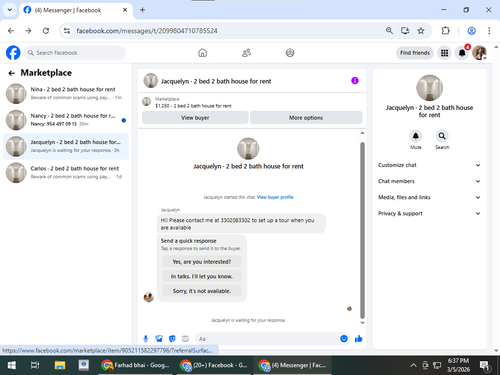Open a new browser tab
This screenshot has height=375, width=500.
[142, 10]
